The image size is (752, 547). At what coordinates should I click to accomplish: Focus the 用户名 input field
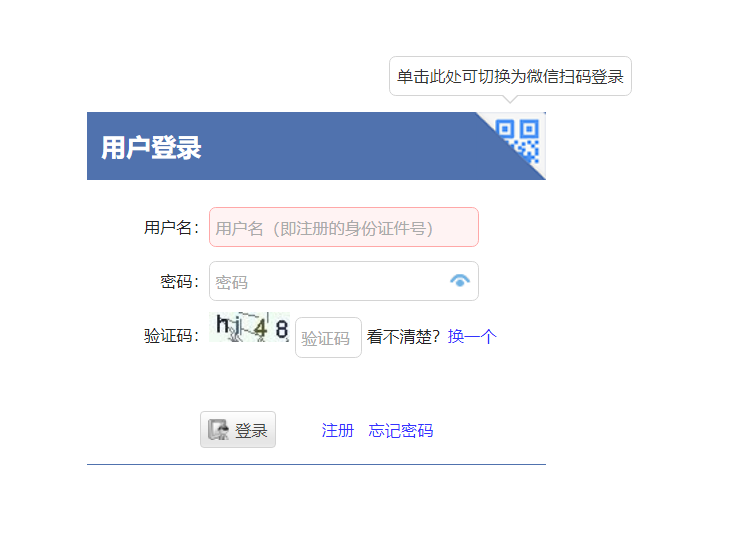(x=343, y=227)
